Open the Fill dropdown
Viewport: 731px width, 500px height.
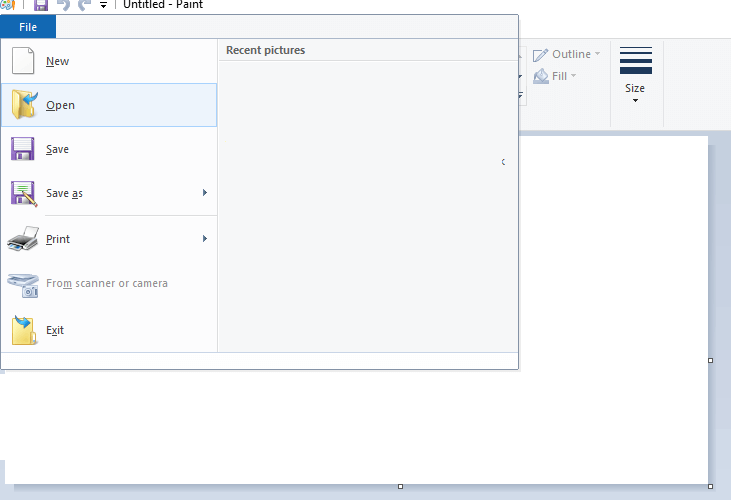click(555, 76)
